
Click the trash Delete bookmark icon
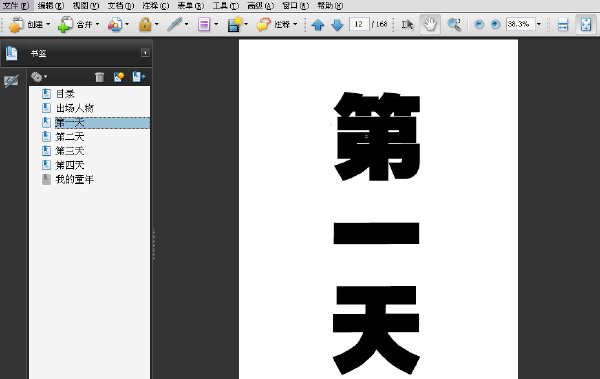[99, 77]
